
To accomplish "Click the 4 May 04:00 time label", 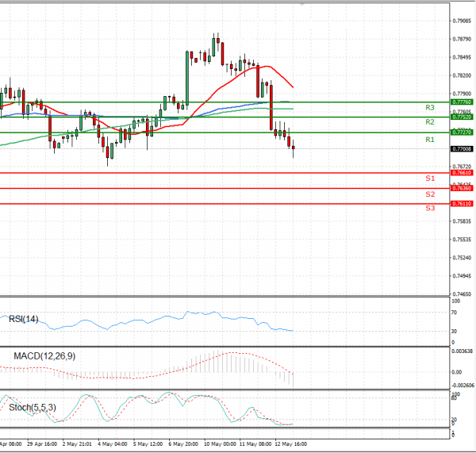I will coord(112,443).
